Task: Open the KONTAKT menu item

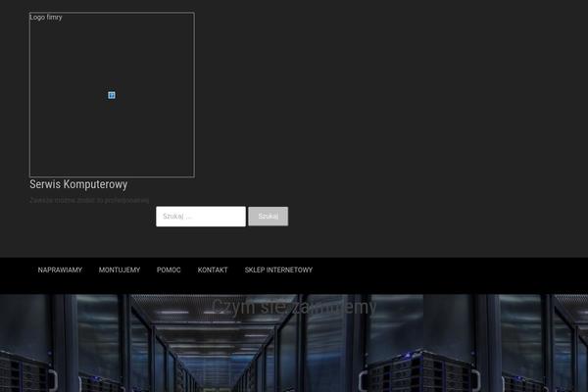Action: pos(213,270)
